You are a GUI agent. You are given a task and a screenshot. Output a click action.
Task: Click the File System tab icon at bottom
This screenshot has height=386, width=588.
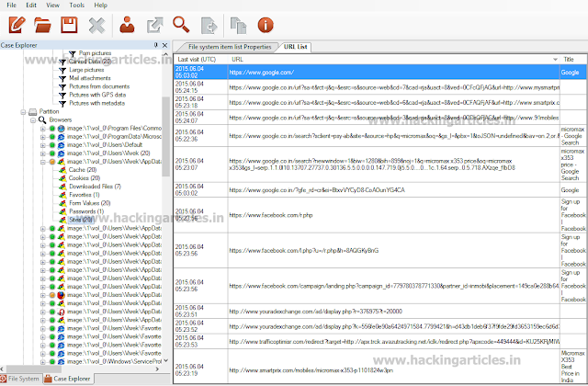click(x=4, y=379)
